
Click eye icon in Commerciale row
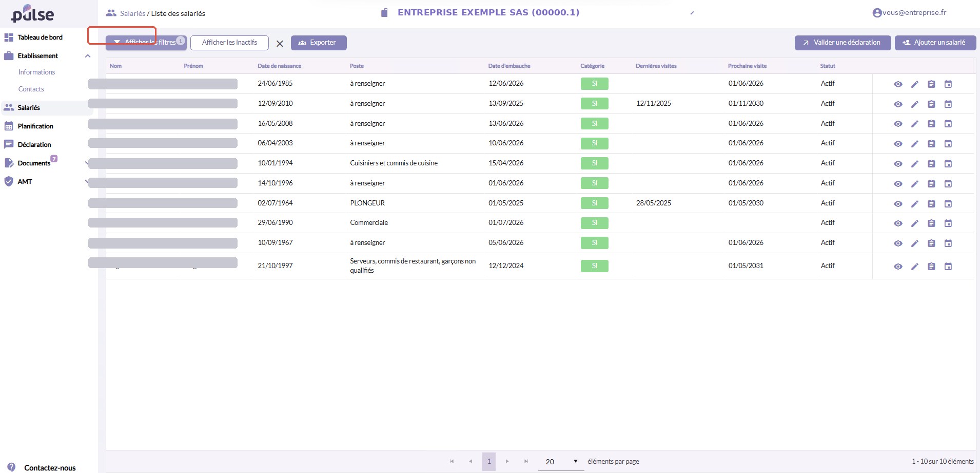pyautogui.click(x=898, y=223)
